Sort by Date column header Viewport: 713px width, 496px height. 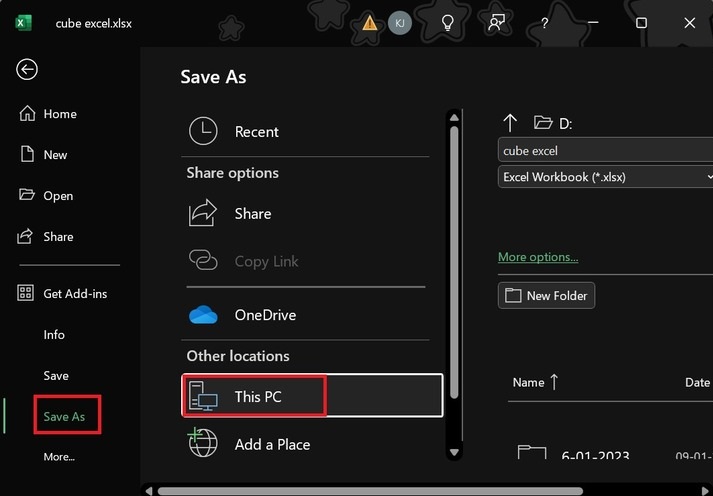697,382
